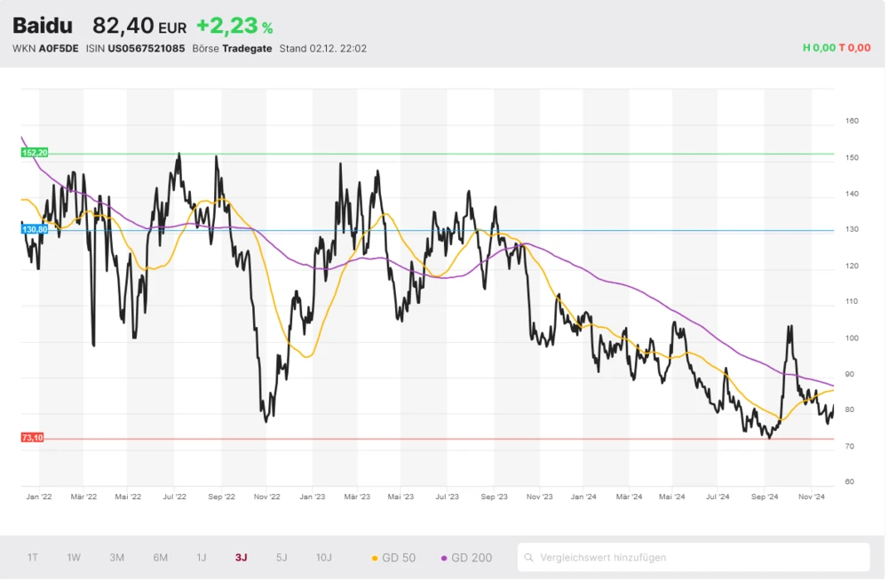
Task: Focus the 'Vergleichswert hinzufügen' input field
Action: (x=702, y=558)
